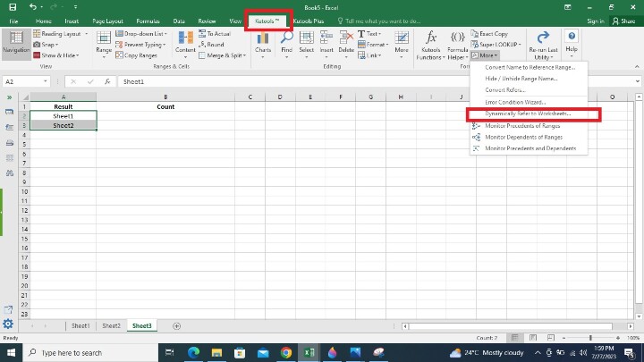The image size is (644, 362).
Task: Click the Round tool
Action: pyautogui.click(x=211, y=45)
